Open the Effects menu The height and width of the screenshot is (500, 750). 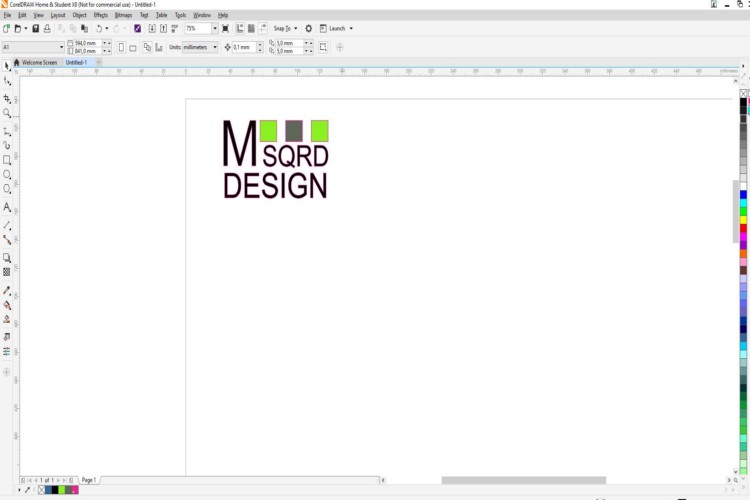[100, 15]
